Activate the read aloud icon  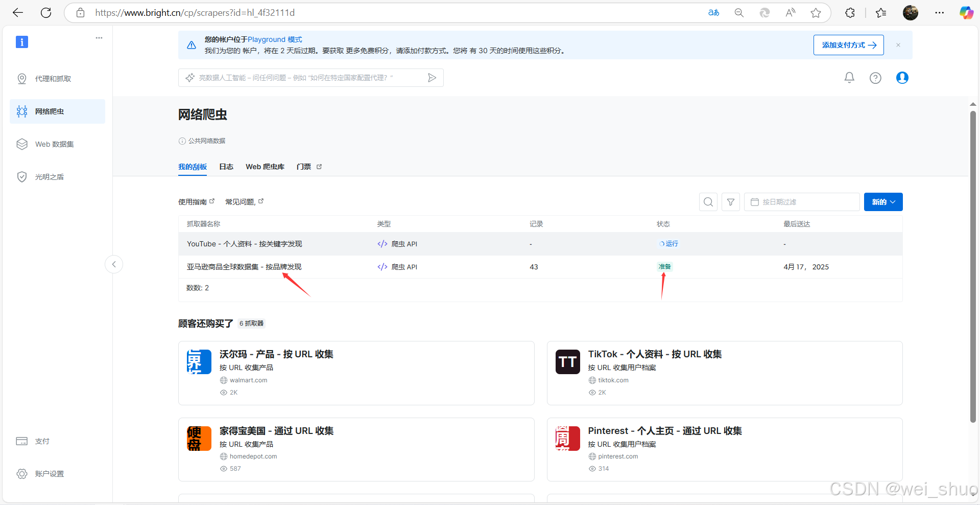(x=791, y=13)
